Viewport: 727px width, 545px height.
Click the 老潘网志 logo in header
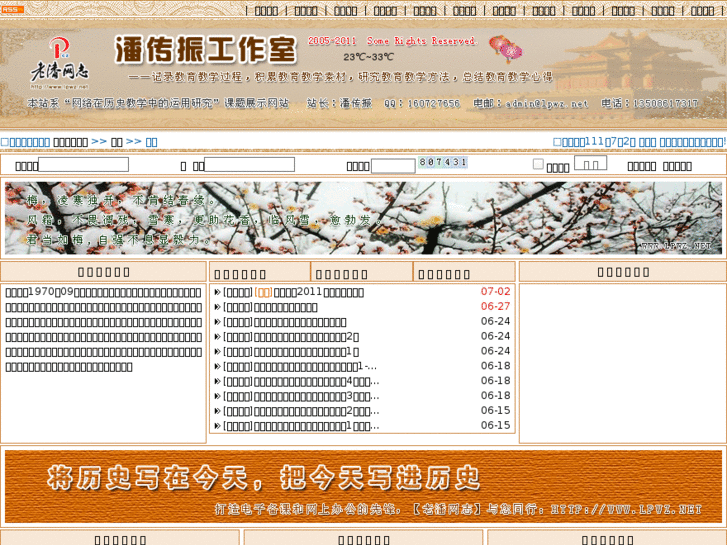(x=59, y=63)
